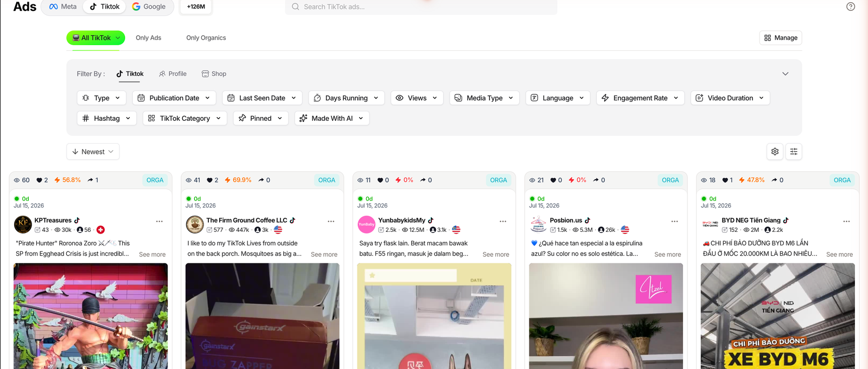Screen dimensions: 868x369
Task: Open the gainstarx bug zapper video thumbnail
Action: tap(263, 316)
